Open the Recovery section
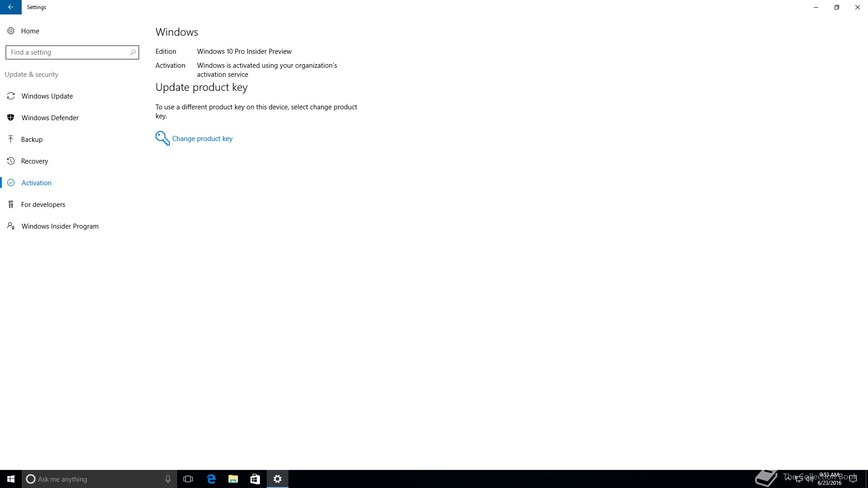Image resolution: width=868 pixels, height=488 pixels. tap(34, 161)
